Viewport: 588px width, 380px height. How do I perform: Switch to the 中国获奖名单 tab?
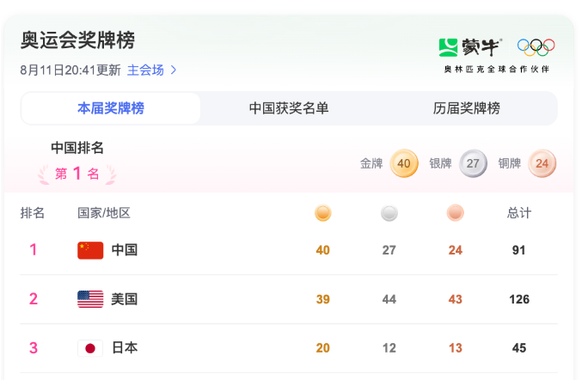(x=289, y=108)
